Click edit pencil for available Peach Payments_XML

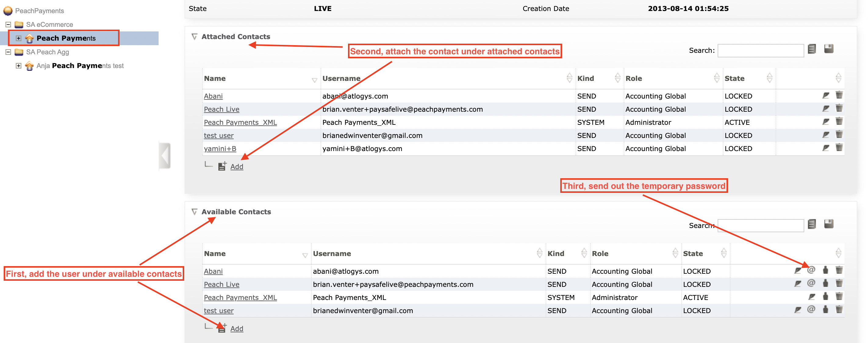pos(812,297)
